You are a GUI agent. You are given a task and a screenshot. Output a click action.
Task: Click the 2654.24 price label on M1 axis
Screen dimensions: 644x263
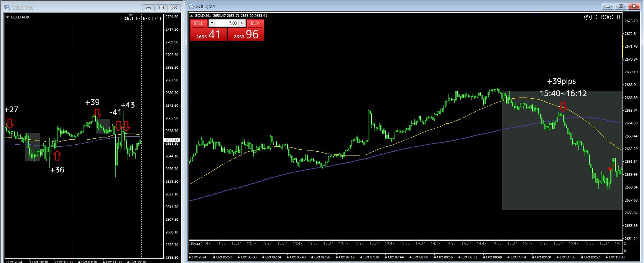(x=631, y=238)
